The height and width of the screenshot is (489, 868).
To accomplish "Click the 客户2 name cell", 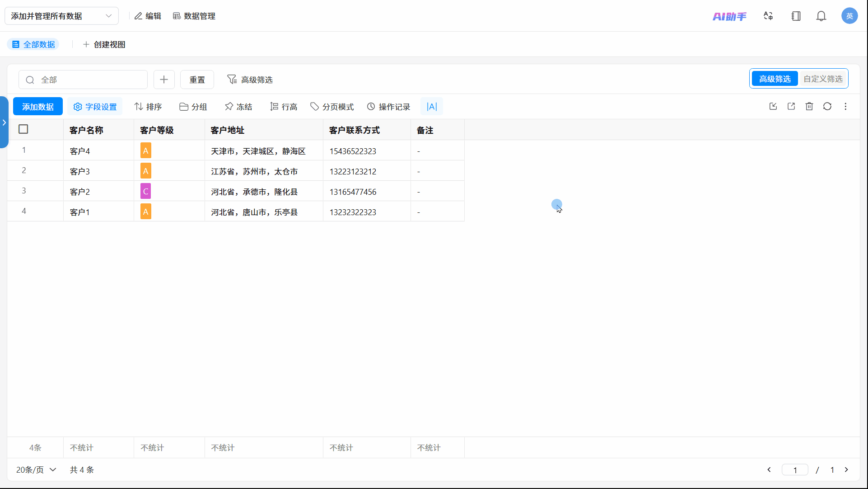I will 99,191.
